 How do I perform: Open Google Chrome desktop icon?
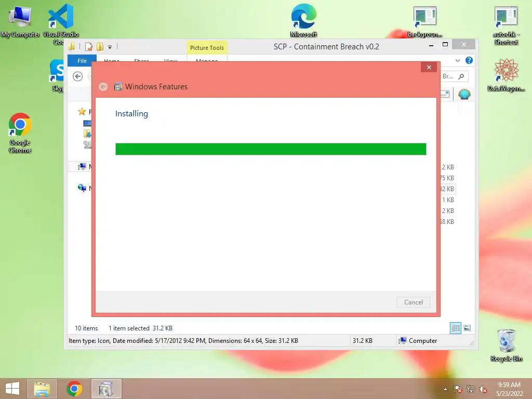[x=20, y=132]
